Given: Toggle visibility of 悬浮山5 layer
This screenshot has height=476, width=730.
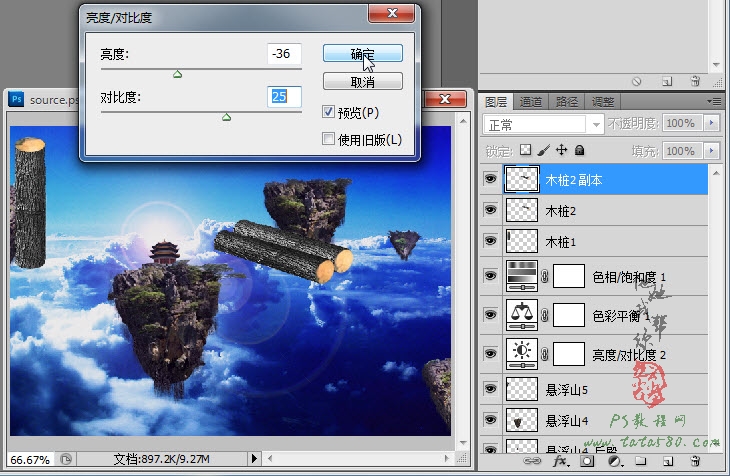Looking at the screenshot, I should [x=490, y=388].
